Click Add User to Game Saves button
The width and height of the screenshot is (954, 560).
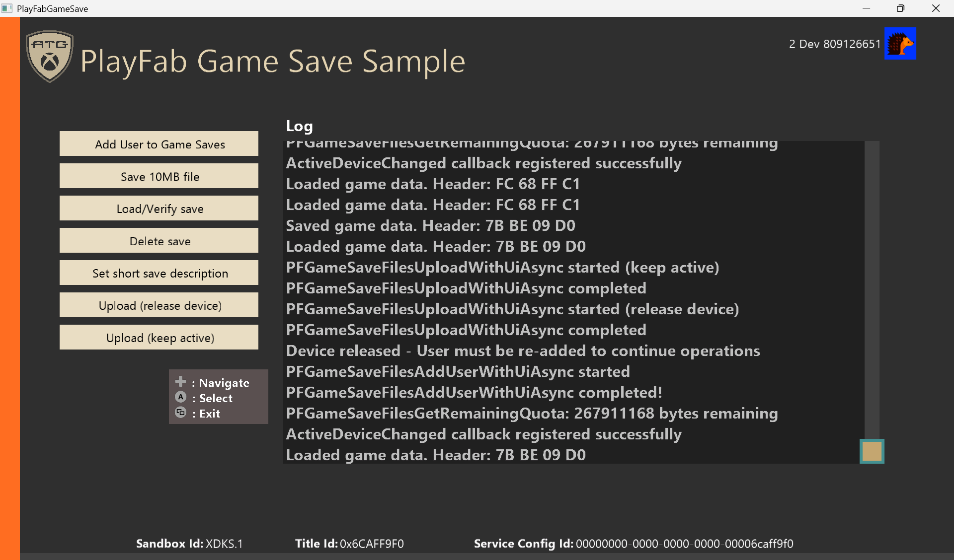(x=159, y=144)
